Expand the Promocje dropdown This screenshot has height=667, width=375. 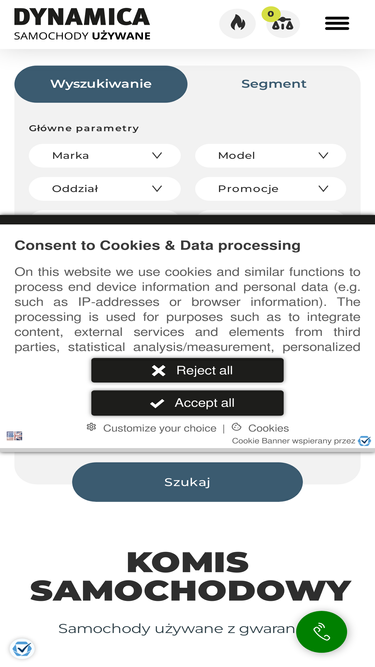(x=270, y=189)
